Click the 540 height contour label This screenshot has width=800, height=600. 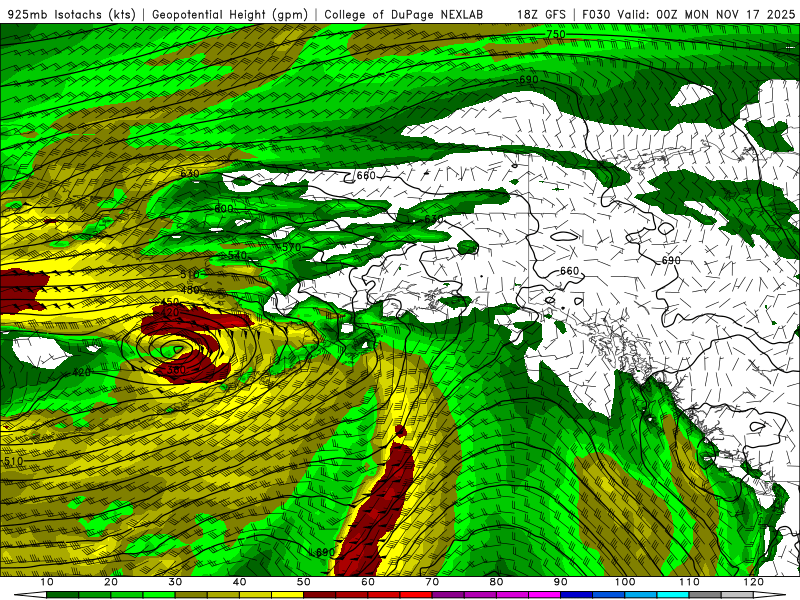[237, 255]
